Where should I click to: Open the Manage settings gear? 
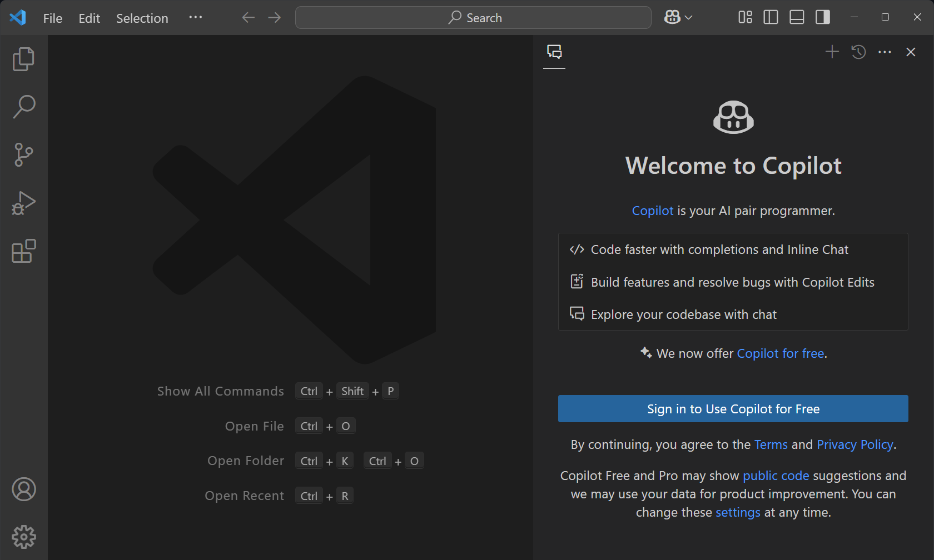click(23, 537)
